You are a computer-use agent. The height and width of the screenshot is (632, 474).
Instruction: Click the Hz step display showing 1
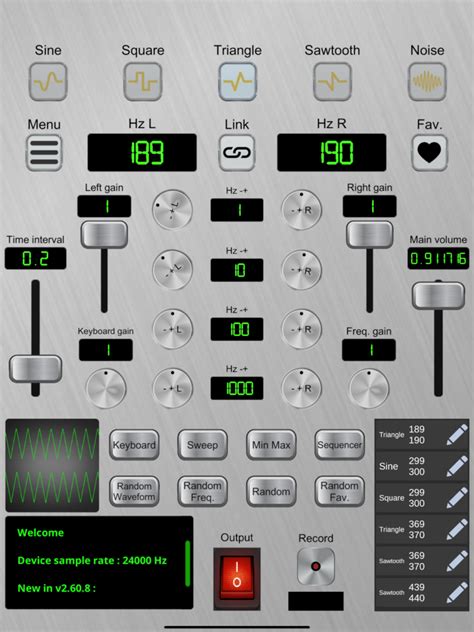(x=237, y=210)
